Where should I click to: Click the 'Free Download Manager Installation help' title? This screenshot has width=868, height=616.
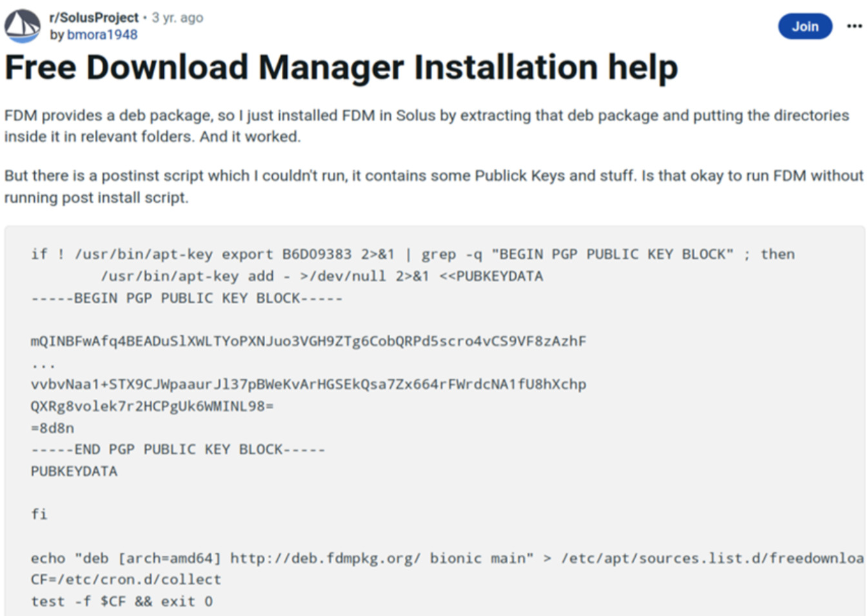pyautogui.click(x=341, y=68)
